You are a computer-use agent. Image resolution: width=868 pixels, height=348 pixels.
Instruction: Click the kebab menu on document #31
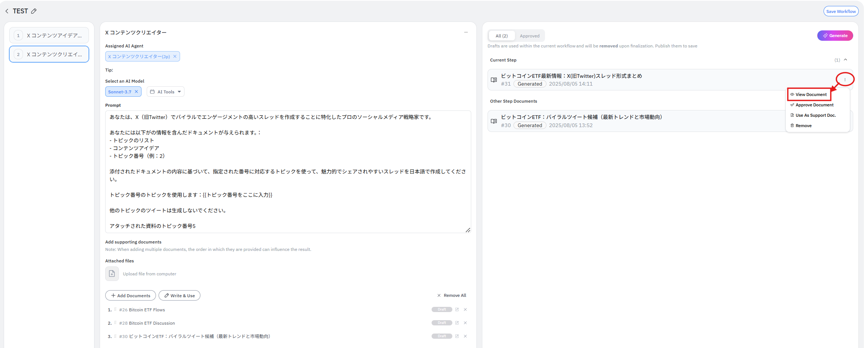(x=845, y=80)
